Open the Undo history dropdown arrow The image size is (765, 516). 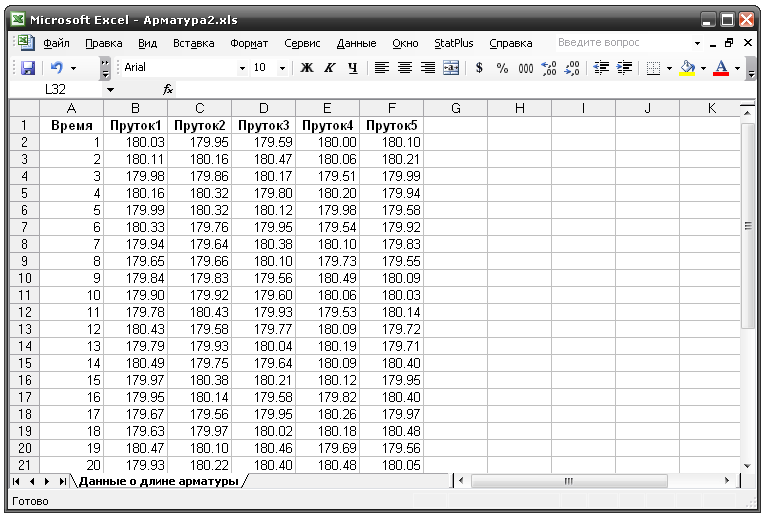pos(73,68)
